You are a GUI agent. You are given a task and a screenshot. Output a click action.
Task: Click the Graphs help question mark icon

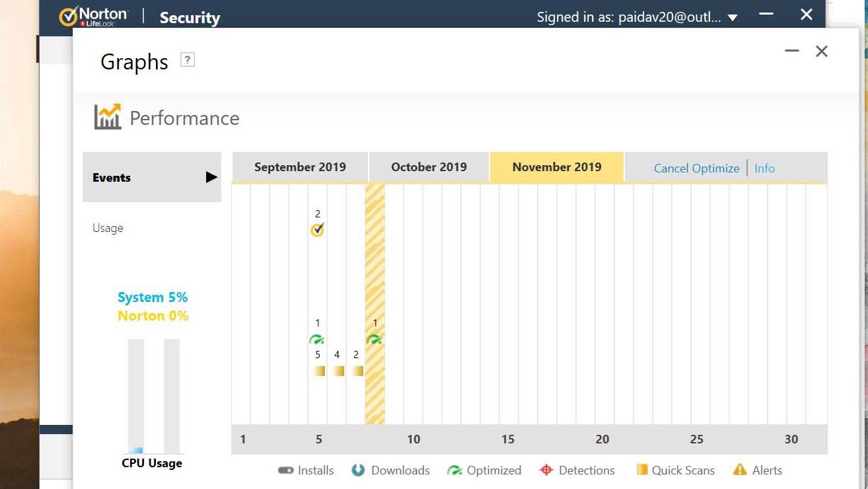pos(188,61)
